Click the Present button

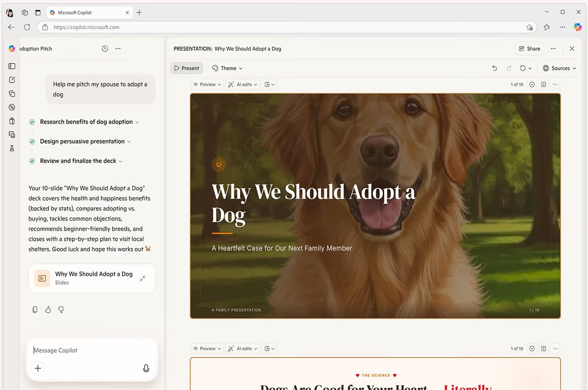click(187, 68)
